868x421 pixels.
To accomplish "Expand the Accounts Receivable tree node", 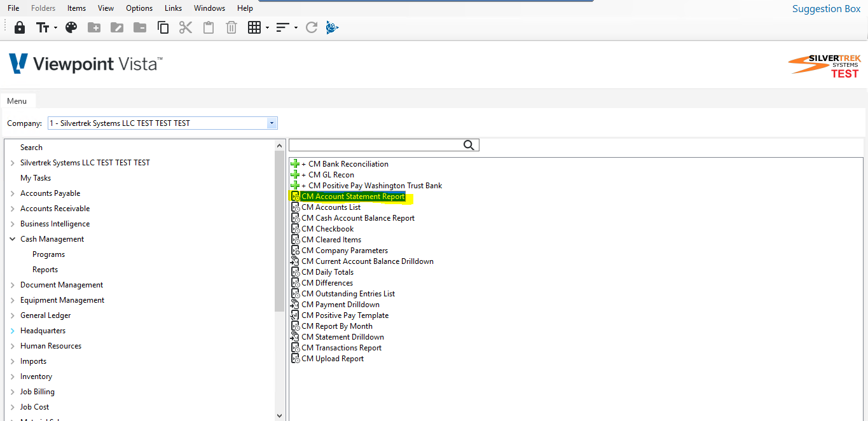I will point(13,209).
